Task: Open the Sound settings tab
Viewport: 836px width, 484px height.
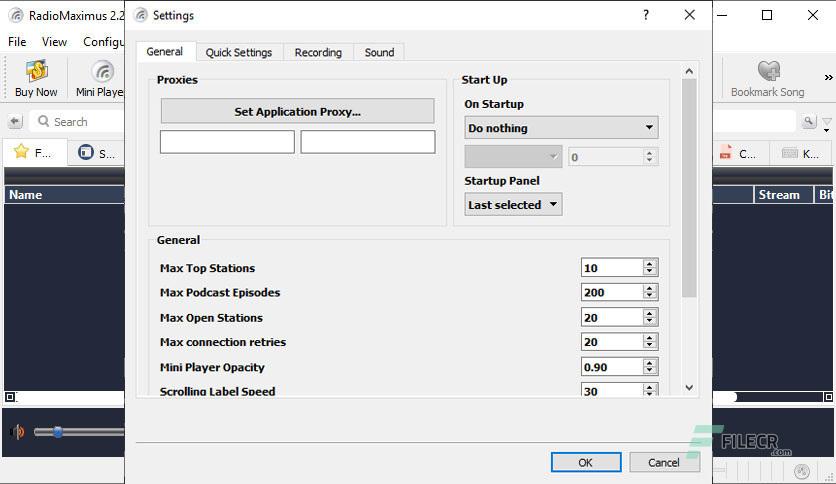Action: pos(380,52)
